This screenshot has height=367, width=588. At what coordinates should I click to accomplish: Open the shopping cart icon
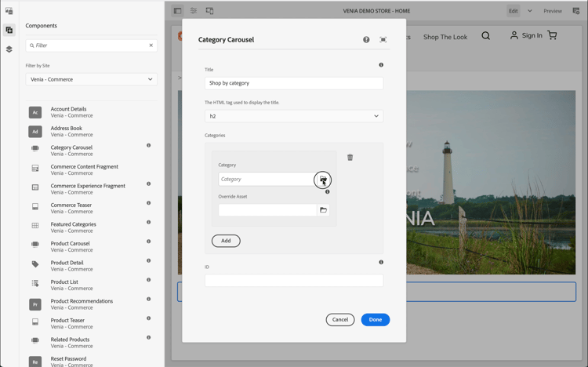click(552, 35)
